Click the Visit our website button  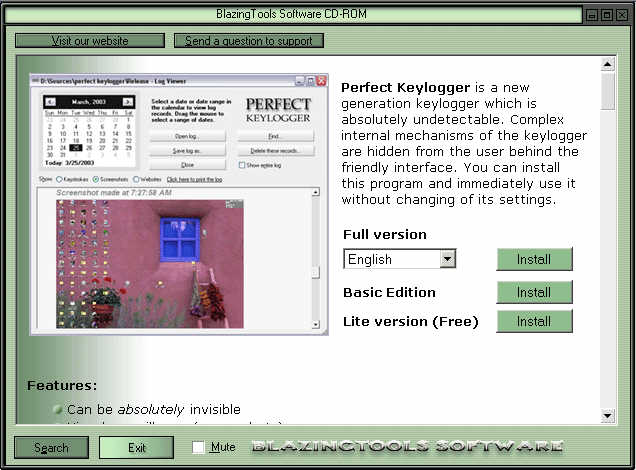pyautogui.click(x=90, y=41)
